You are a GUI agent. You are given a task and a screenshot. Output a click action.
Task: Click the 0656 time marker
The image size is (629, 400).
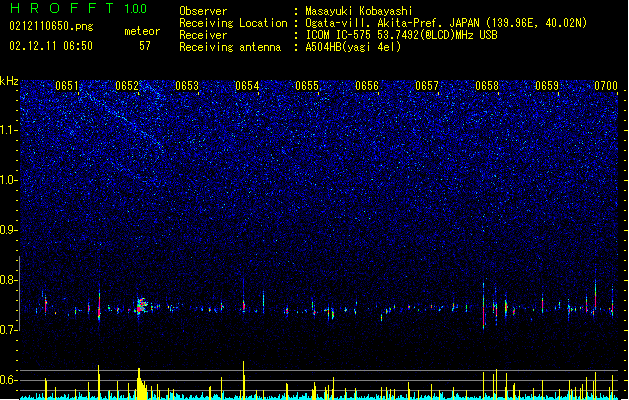(x=367, y=86)
